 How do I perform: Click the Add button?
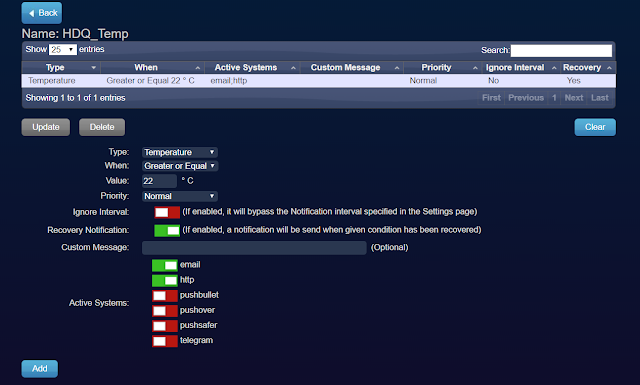[40, 369]
